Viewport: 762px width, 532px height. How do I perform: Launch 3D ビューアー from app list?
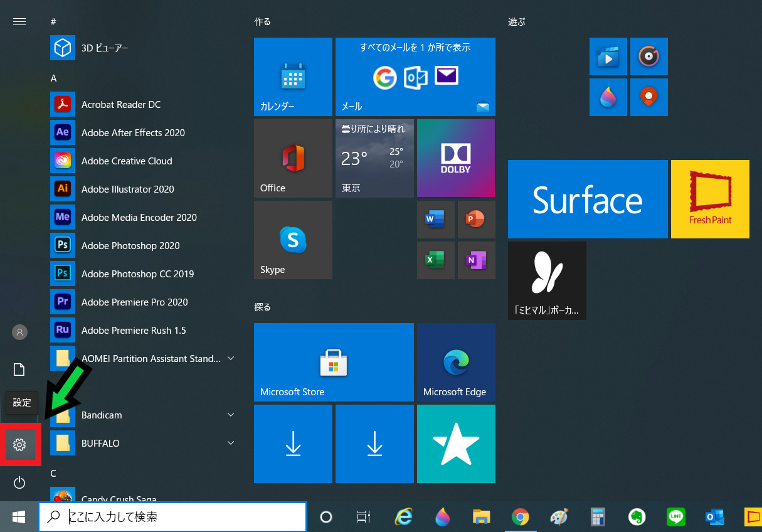tap(141, 48)
